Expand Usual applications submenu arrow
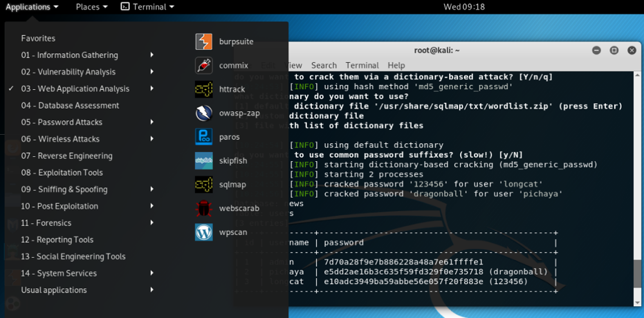 [x=152, y=290]
